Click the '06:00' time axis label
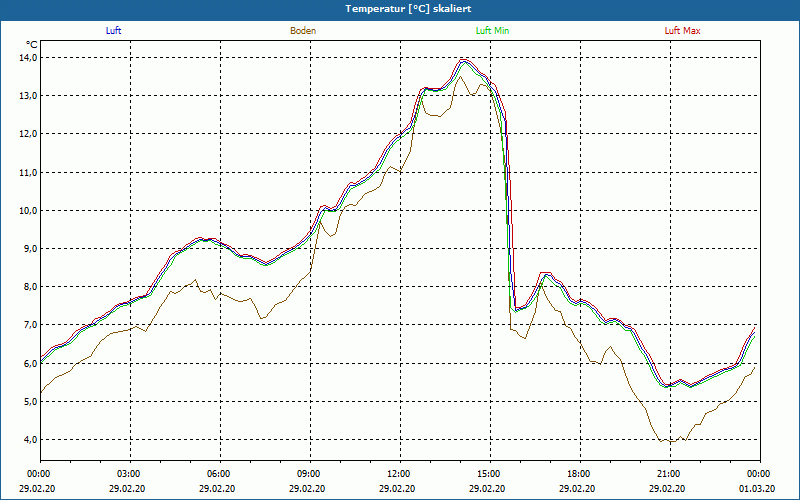The image size is (800, 500). (220, 474)
